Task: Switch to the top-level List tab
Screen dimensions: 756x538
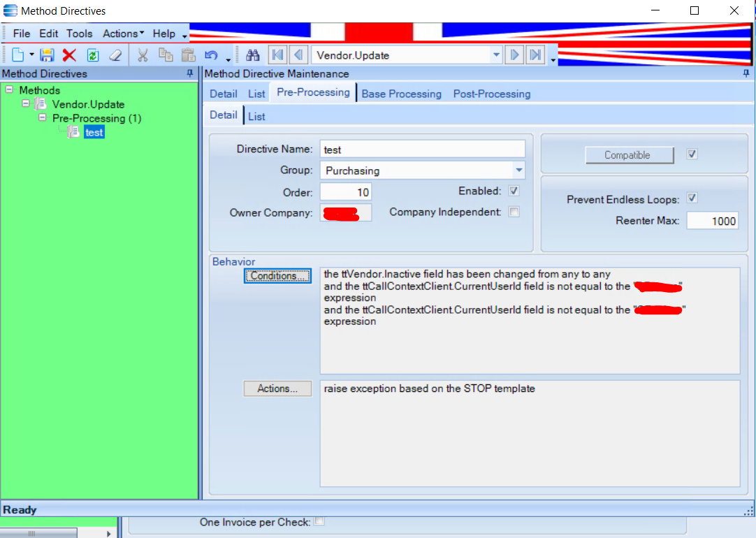Action: tap(256, 94)
